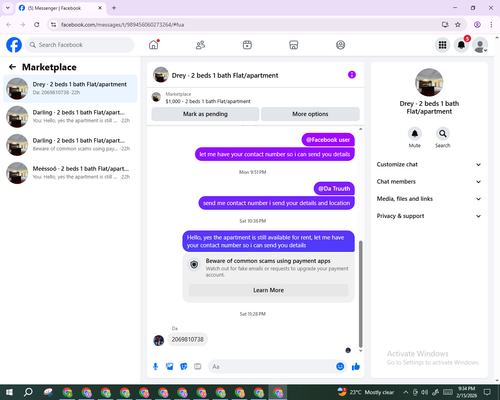Screen dimensions: 500x400
Task: Open the Menu grid icon
Action: pyautogui.click(x=442, y=45)
